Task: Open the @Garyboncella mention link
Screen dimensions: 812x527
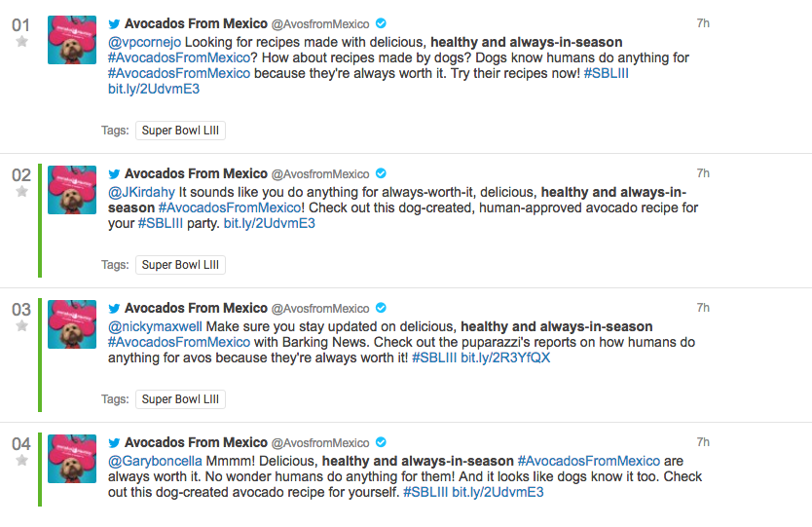Action: tap(154, 461)
